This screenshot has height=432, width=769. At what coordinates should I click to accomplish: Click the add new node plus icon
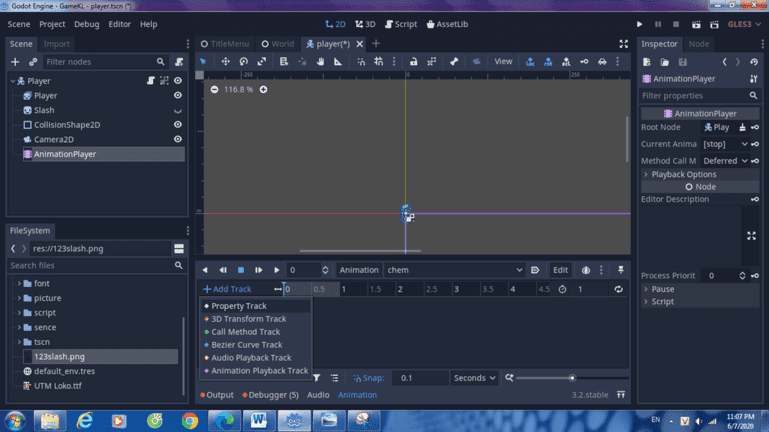[15, 62]
